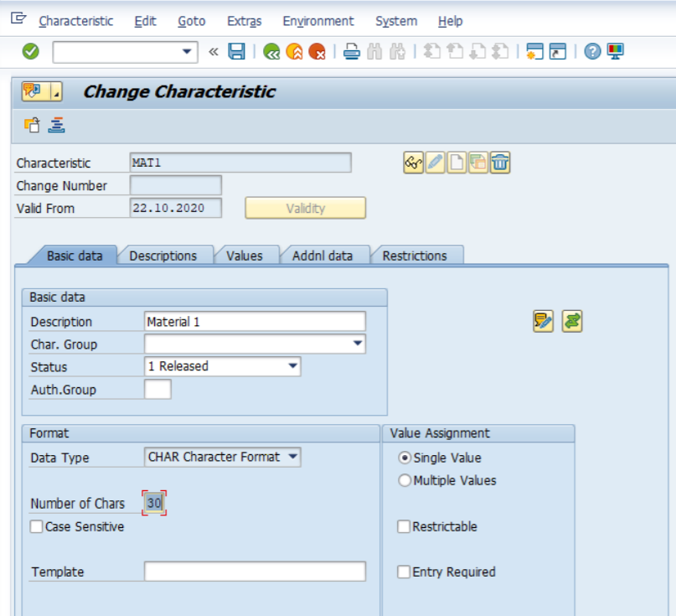Screen dimensions: 676x616
Task: Click the Print icon in toolbar
Action: coord(352,52)
